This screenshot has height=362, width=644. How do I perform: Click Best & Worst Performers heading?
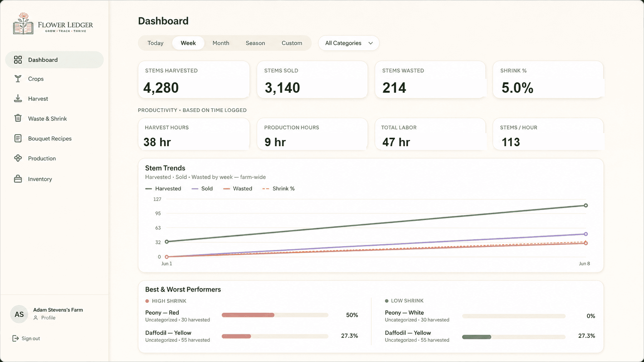coord(183,289)
